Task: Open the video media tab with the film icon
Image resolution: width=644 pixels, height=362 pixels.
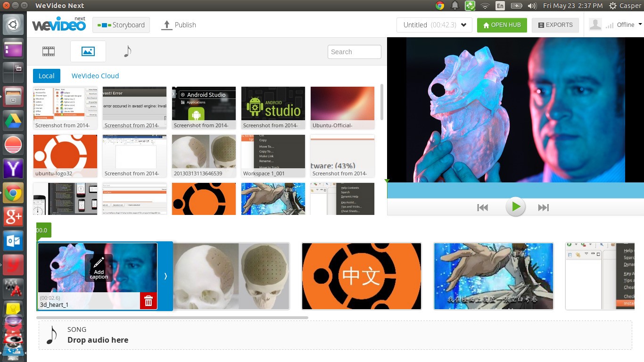Action: [x=49, y=51]
